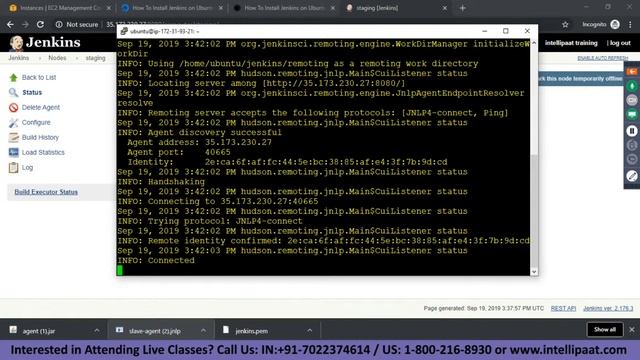This screenshot has width=640, height=360.
Task: Click the Log clipboard icon
Action: [x=13, y=167]
